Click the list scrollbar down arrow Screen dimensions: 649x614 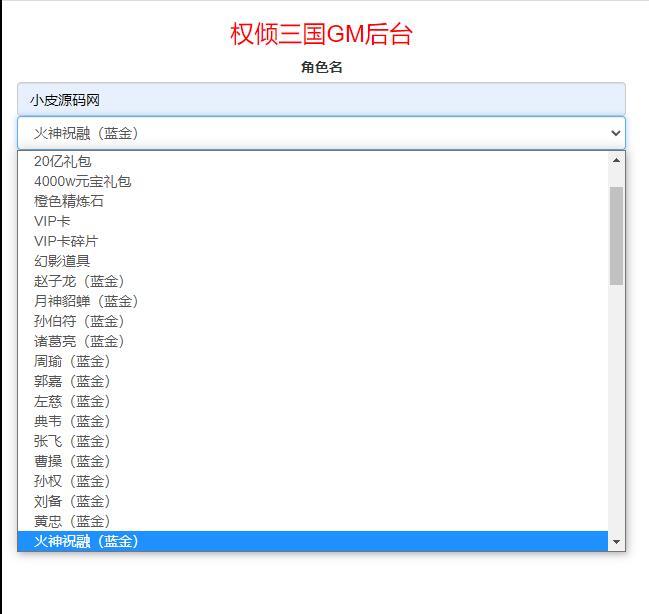point(616,542)
